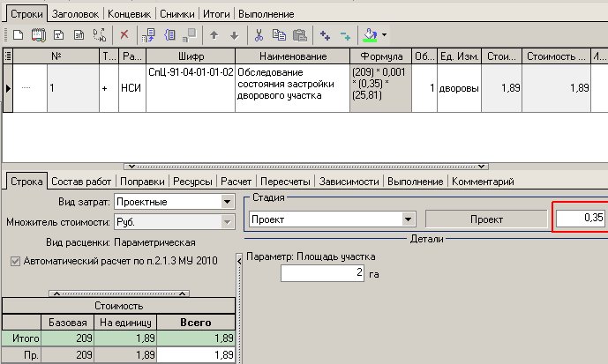The image size is (608, 364).
Task: Select the formula cell (209) * 0,001
Action: pos(381,88)
